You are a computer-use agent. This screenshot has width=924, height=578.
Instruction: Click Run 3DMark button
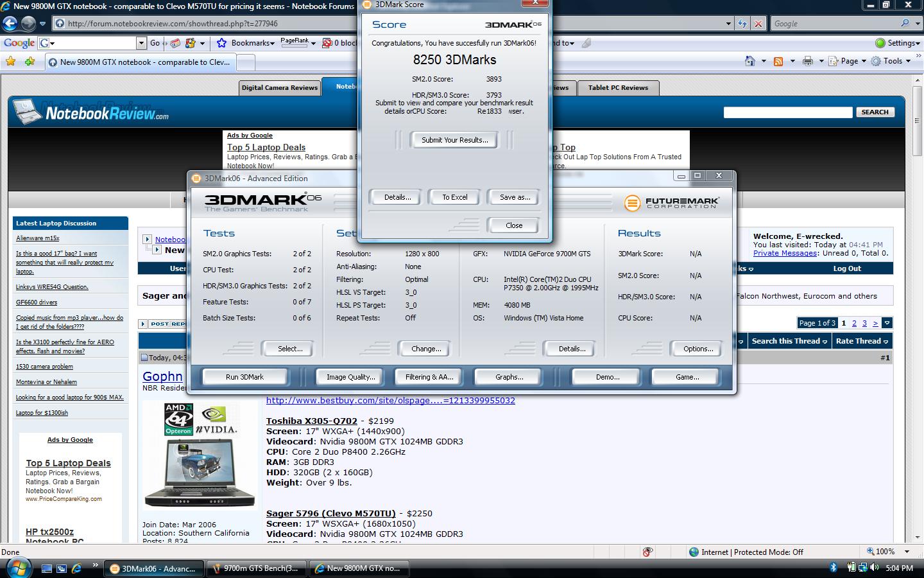[244, 377]
